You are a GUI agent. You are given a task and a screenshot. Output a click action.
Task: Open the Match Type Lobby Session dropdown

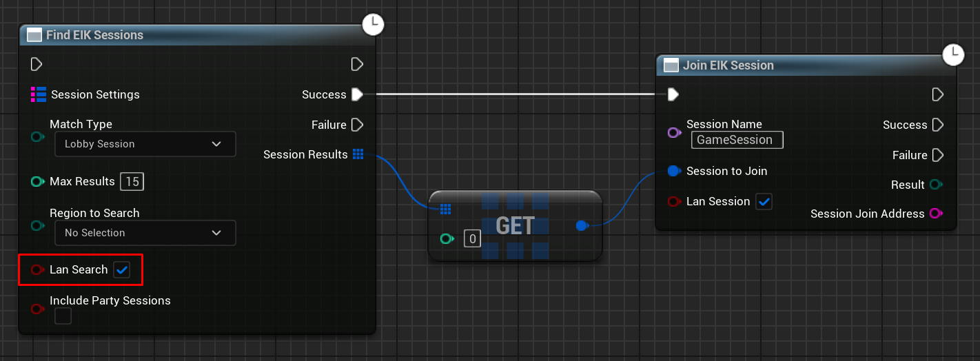[145, 144]
